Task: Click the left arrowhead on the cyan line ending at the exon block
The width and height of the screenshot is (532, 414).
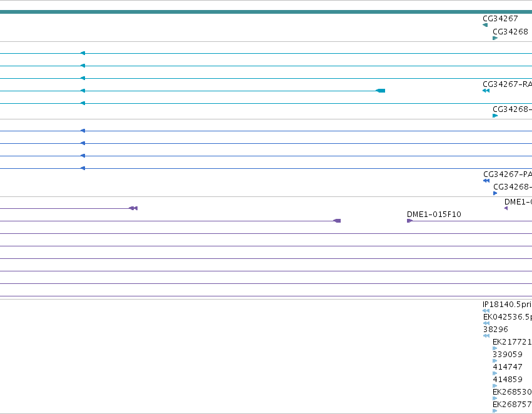Action: 83,91
